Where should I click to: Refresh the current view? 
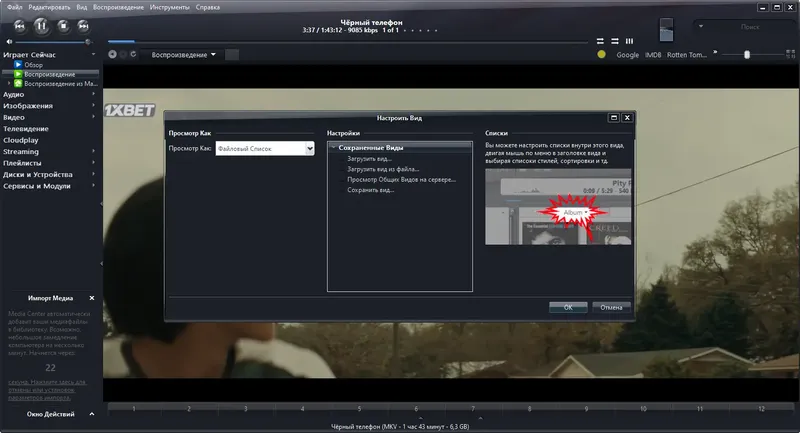point(133,54)
